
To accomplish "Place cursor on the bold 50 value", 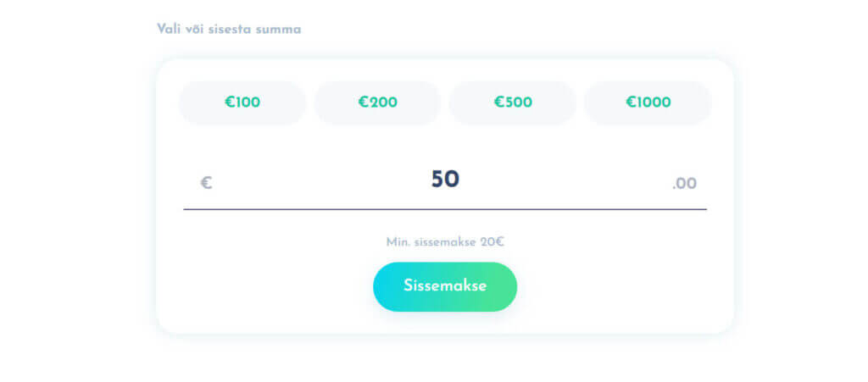I will click(x=445, y=180).
